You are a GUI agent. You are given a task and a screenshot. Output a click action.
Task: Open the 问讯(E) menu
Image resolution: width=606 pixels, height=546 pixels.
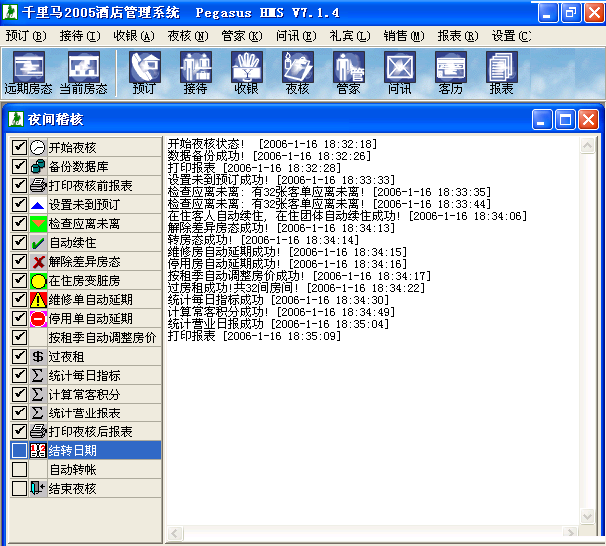click(296, 36)
